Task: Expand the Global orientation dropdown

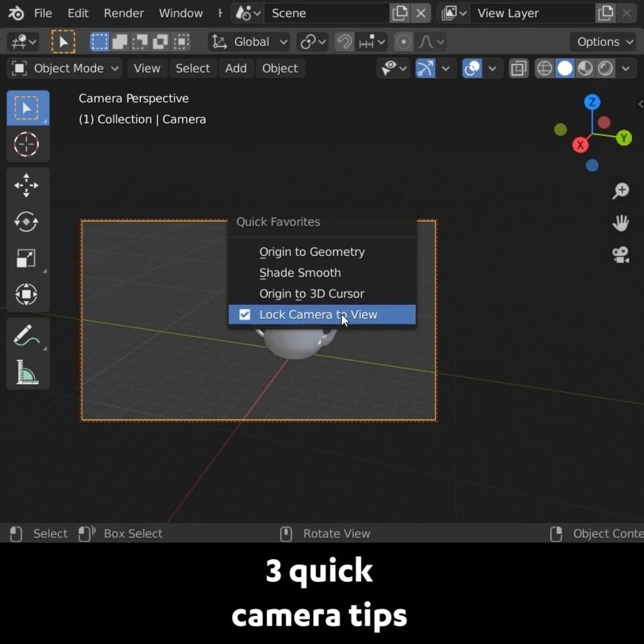Action: 249,42
